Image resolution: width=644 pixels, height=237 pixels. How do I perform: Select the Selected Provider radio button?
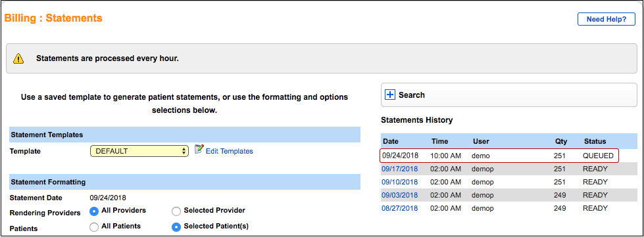click(176, 211)
